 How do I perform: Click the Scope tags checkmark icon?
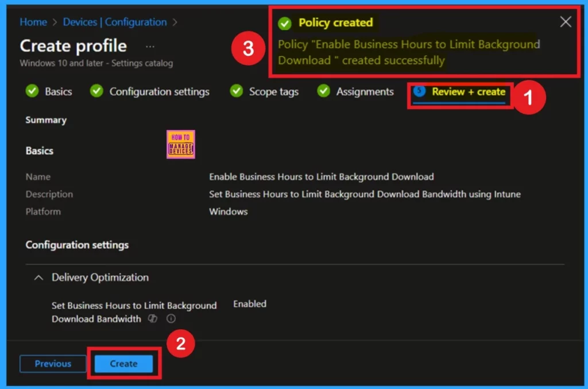coord(236,91)
